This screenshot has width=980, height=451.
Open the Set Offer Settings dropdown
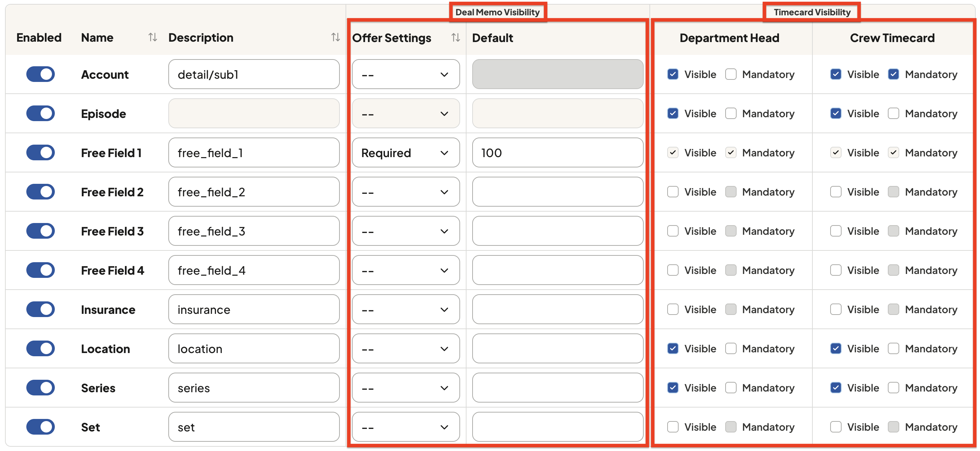(406, 427)
